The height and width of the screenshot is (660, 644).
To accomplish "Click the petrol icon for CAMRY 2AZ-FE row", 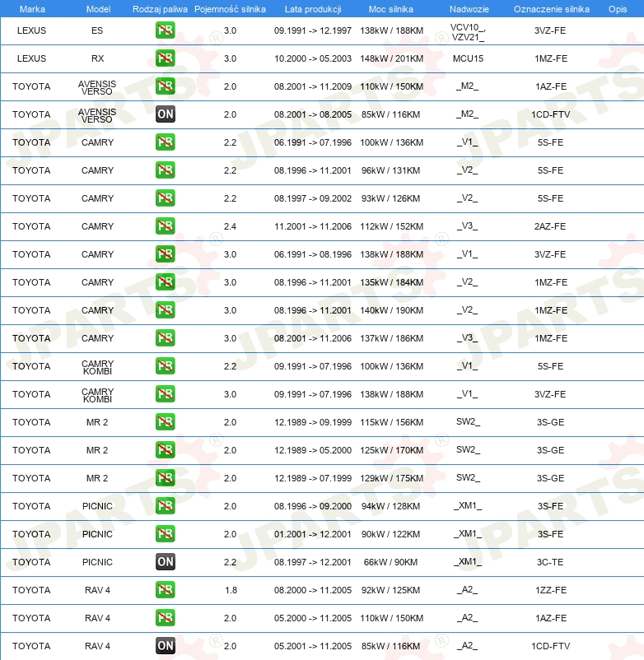I will (x=165, y=226).
